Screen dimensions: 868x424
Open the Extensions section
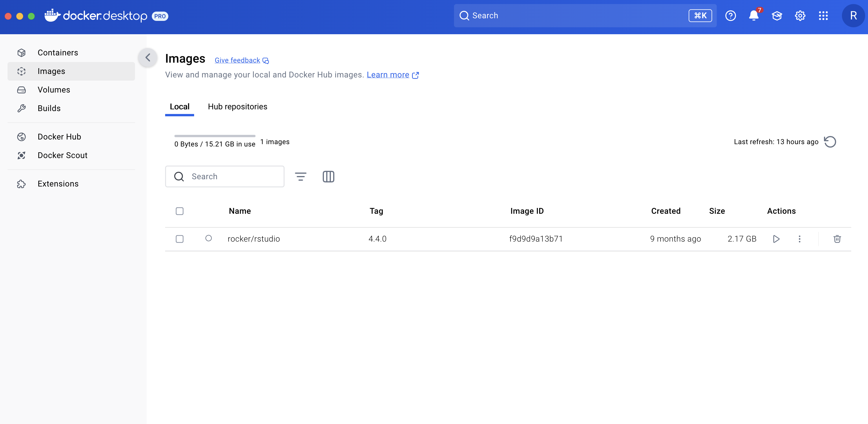pyautogui.click(x=71, y=184)
